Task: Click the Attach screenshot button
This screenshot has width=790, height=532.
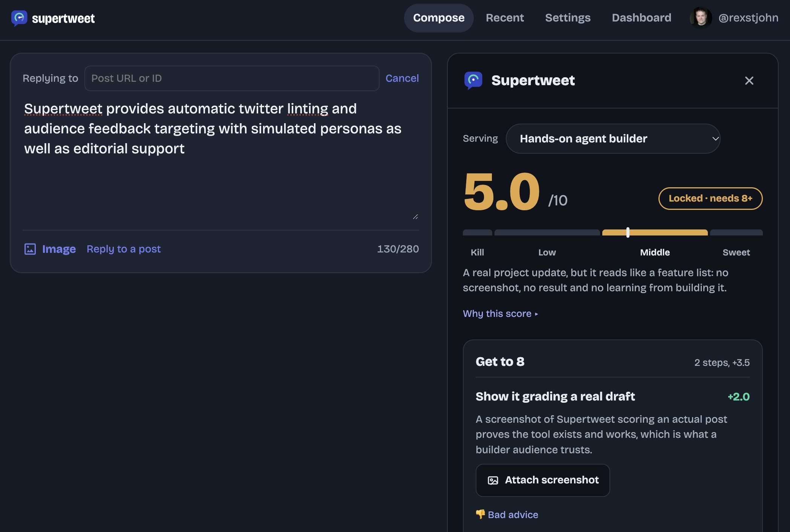Action: [x=543, y=480]
